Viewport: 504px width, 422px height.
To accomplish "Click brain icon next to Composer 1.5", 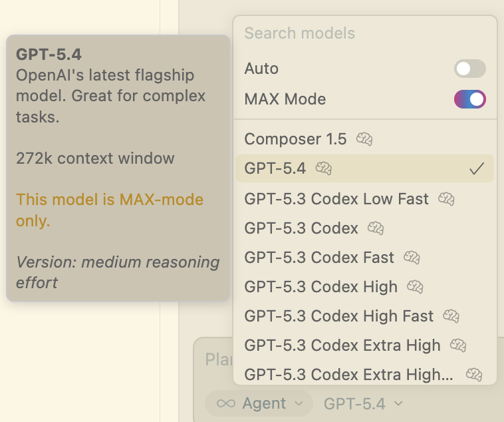I will pos(364,139).
